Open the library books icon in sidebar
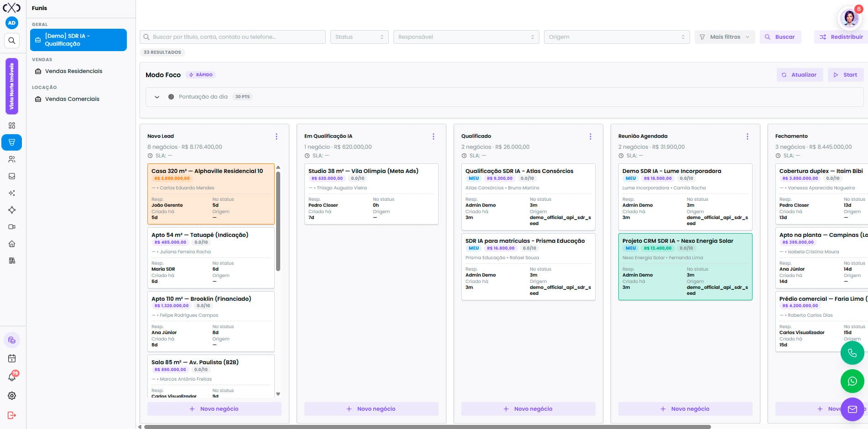The height and width of the screenshot is (429, 868). (12, 261)
